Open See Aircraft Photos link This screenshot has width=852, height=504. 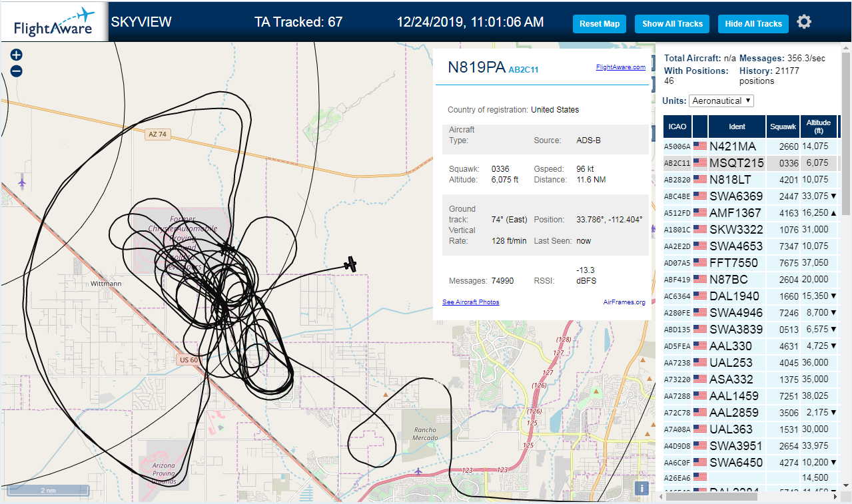pyautogui.click(x=471, y=302)
